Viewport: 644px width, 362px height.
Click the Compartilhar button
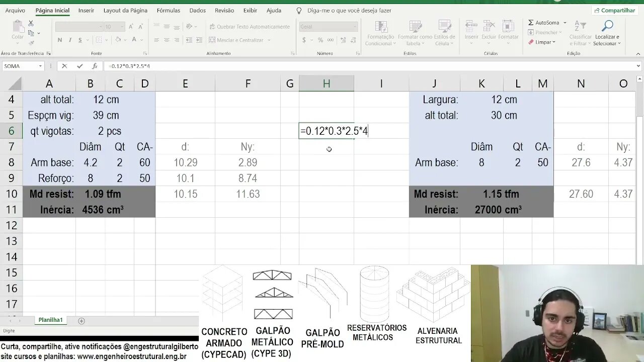[x=614, y=10]
